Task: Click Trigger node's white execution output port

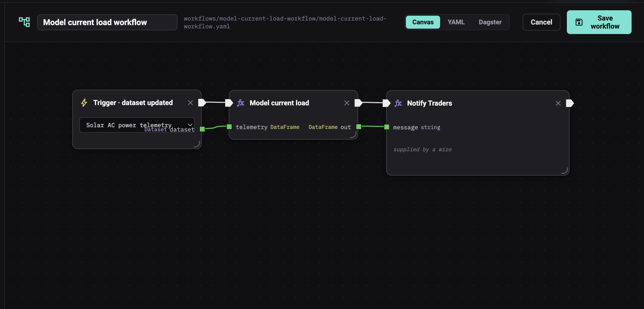Action: [x=202, y=103]
